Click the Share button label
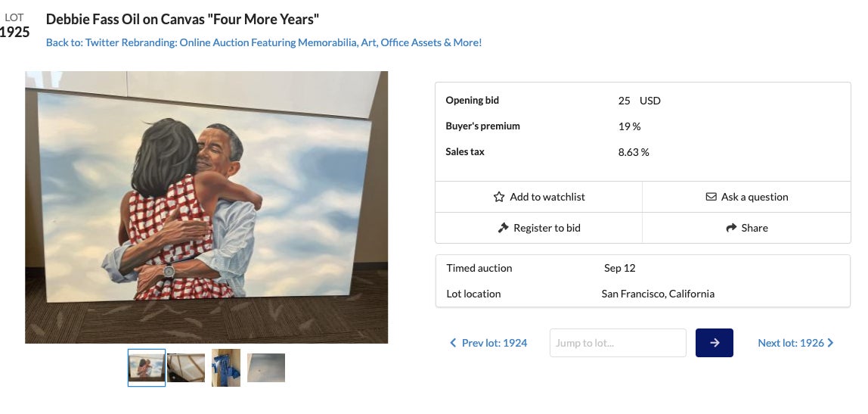This screenshot has width=868, height=414. click(x=755, y=228)
